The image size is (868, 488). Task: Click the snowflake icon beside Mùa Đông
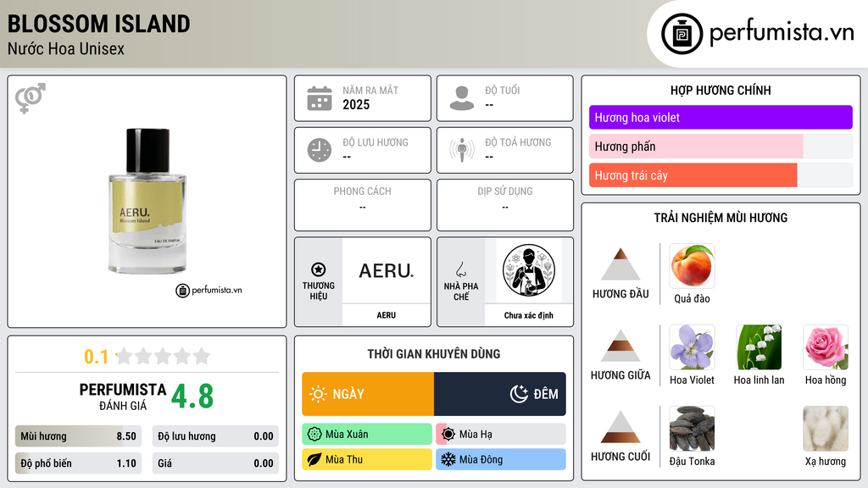pyautogui.click(x=448, y=459)
